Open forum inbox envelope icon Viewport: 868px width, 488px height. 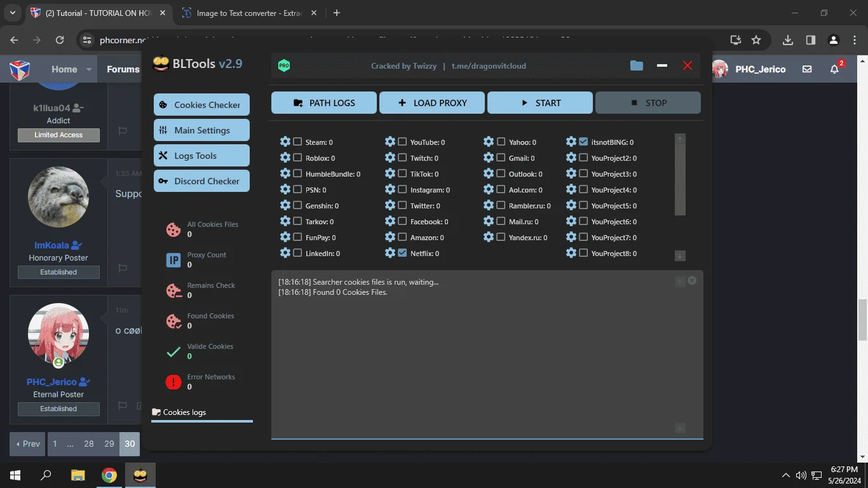[x=807, y=69]
